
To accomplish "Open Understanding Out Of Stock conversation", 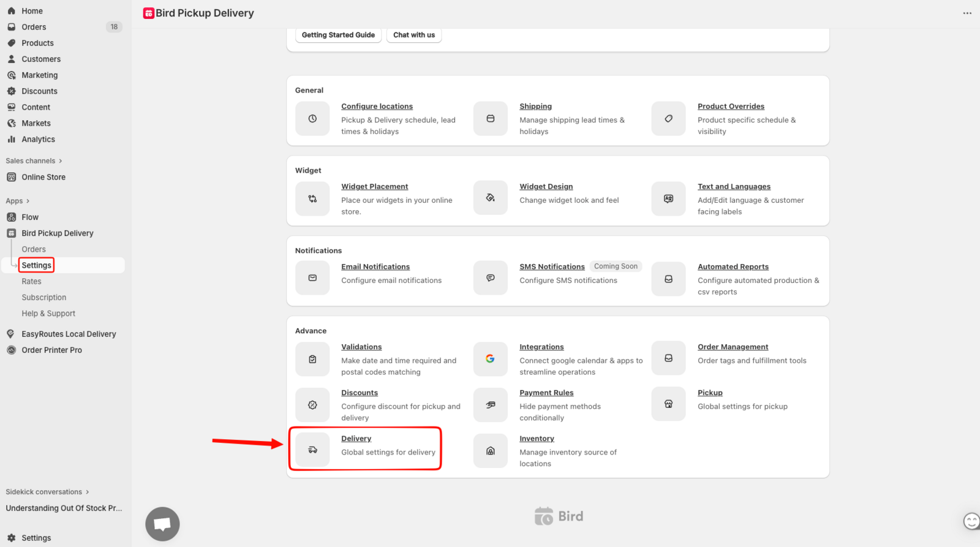I will [64, 508].
